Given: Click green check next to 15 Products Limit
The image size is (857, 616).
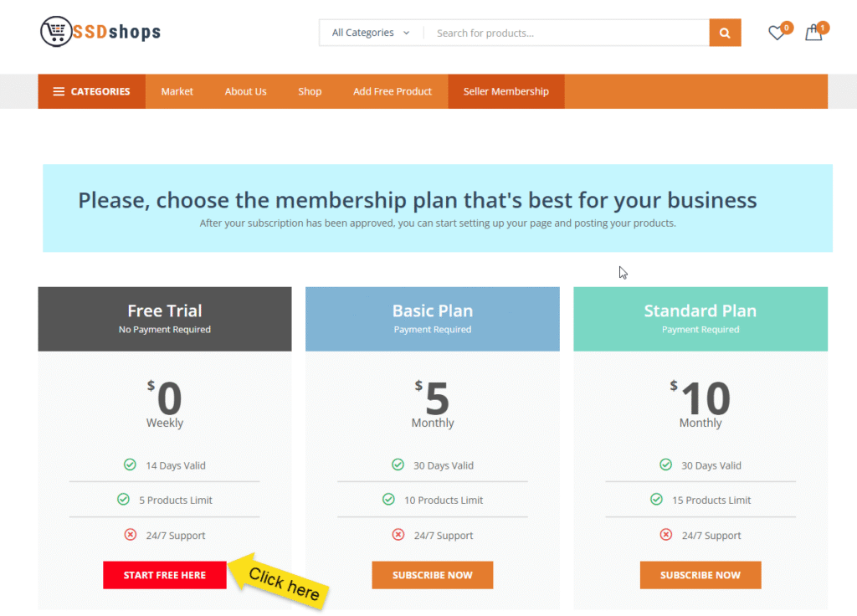Looking at the screenshot, I should 656,500.
